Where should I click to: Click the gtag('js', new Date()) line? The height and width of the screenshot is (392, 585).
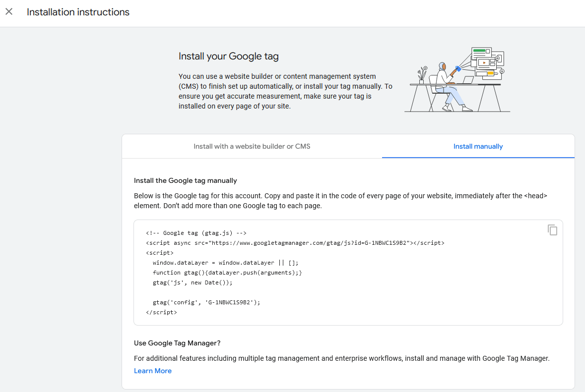[x=192, y=282]
